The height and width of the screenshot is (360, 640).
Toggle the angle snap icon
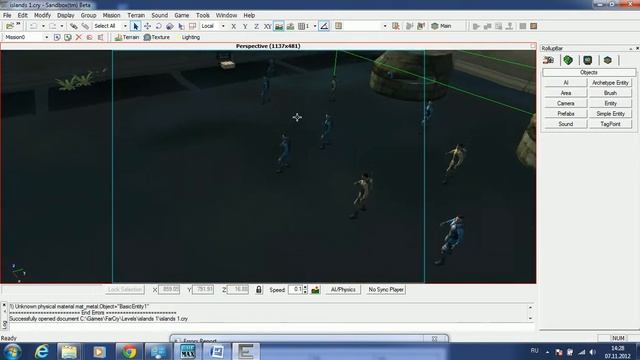[324, 26]
